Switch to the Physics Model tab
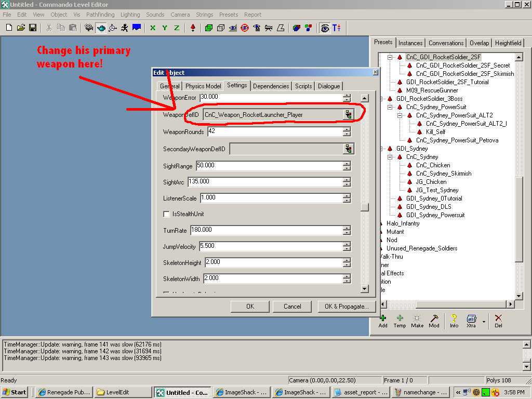Screen dimensions: 532x399 203,86
